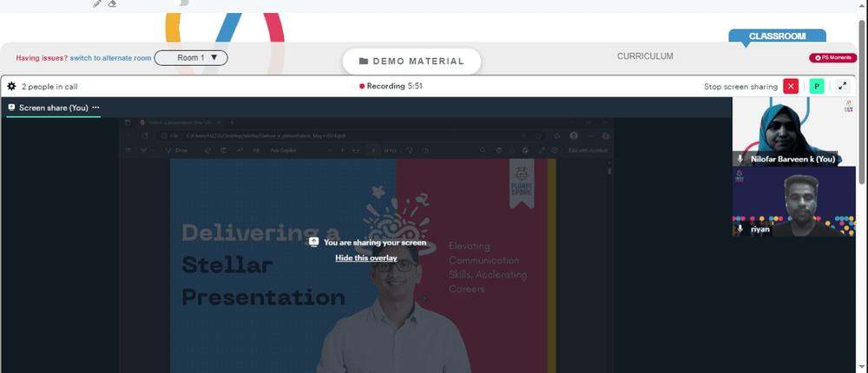Switch to the Classroom tab
The height and width of the screenshot is (373, 868).
point(777,36)
